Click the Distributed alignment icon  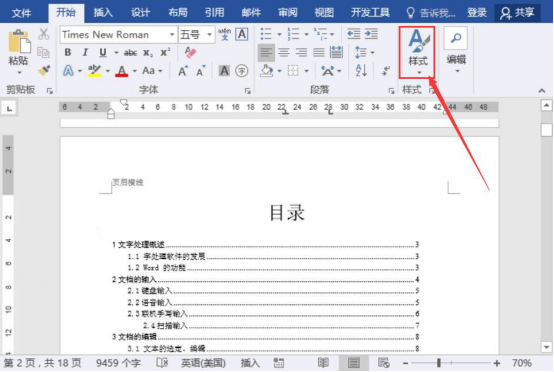coord(336,52)
